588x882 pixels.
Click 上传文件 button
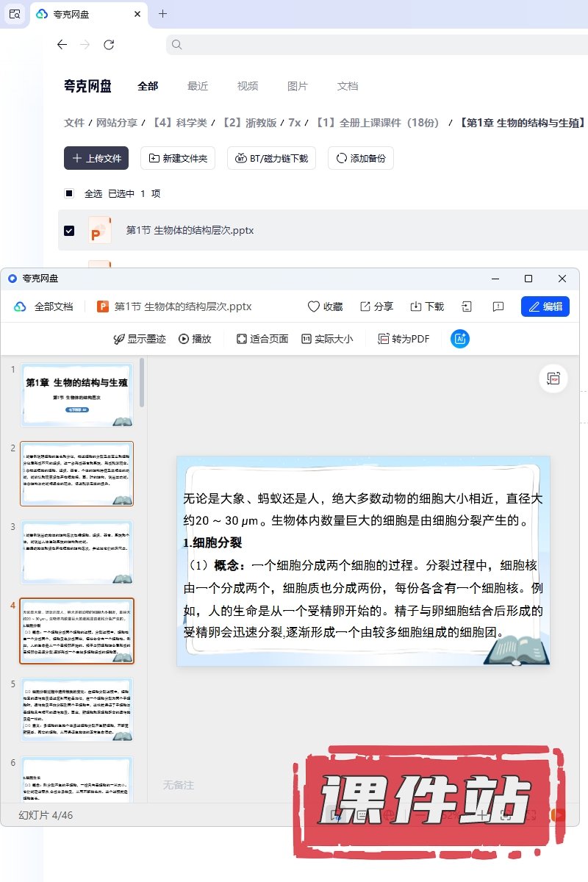click(x=96, y=158)
